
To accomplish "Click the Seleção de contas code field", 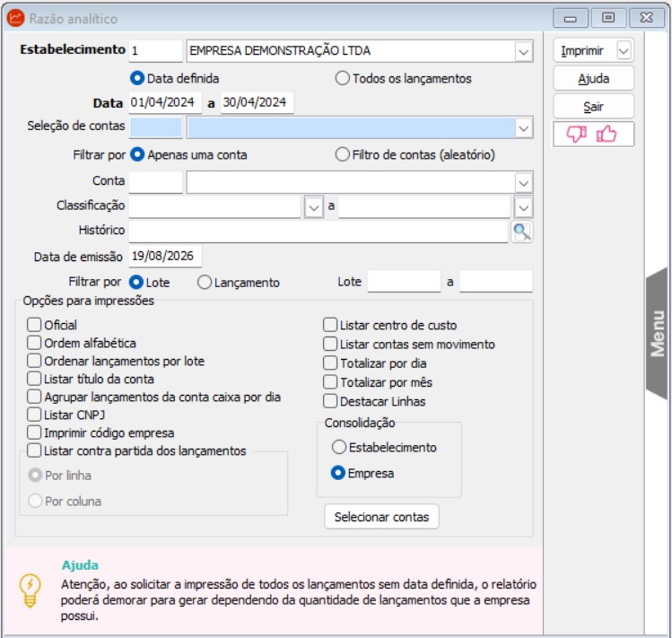I will tap(156, 127).
